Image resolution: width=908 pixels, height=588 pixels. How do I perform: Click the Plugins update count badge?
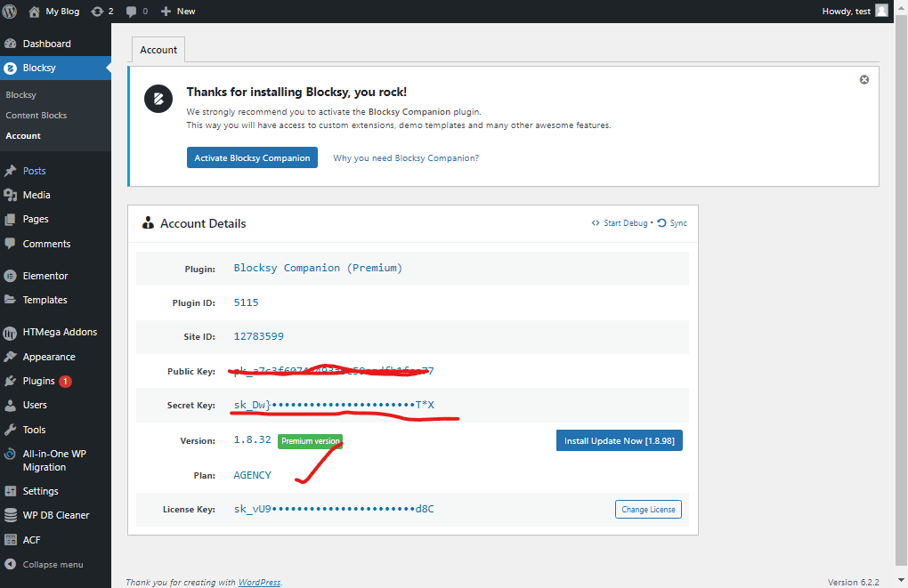coord(66,381)
